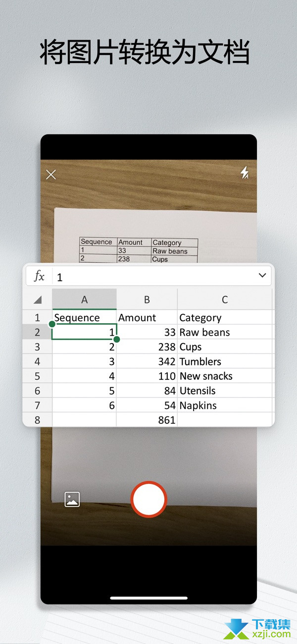Select cell A4 containing 3

[84, 361]
